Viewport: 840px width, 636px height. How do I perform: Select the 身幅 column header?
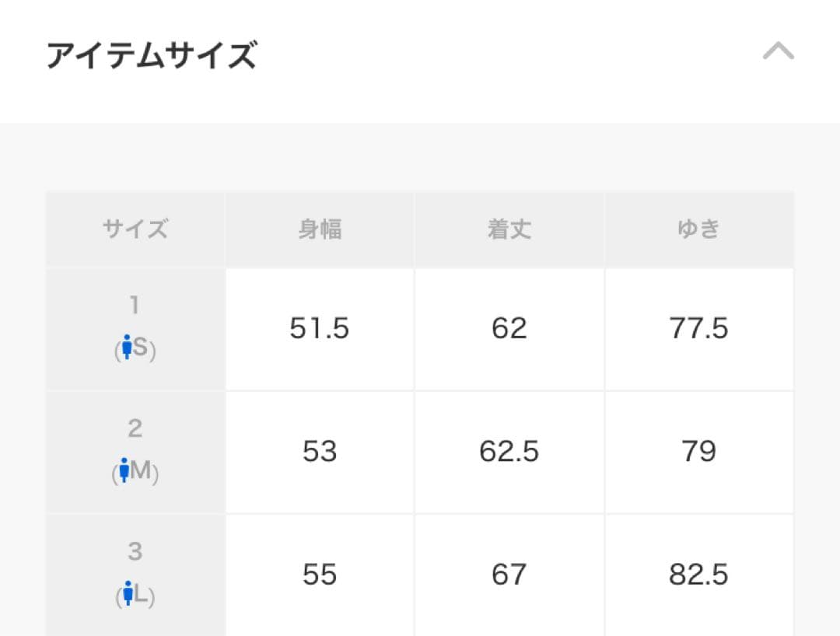pos(319,228)
